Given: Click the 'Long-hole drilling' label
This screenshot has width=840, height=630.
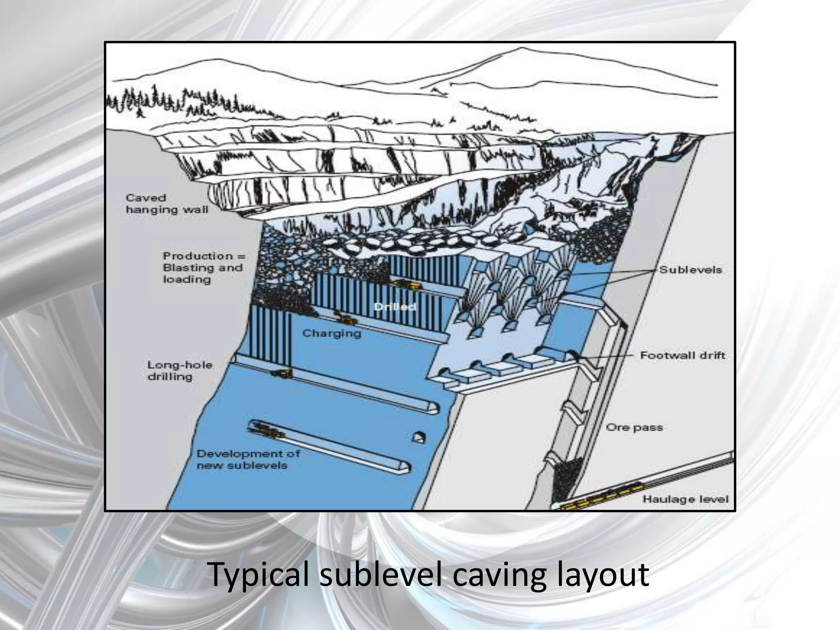Looking at the screenshot, I should [180, 371].
